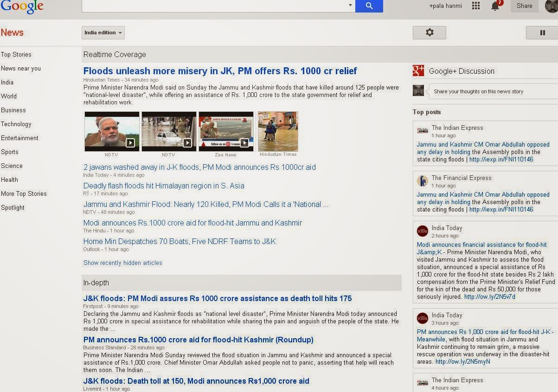This screenshot has width=558, height=392.
Task: Open PM announces aid Roundup article
Action: click(199, 340)
